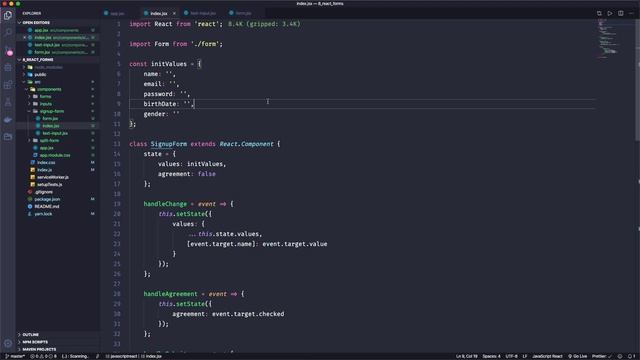Screen dimensions: 640x360
Task: Open the Test flask view
Action: point(8,102)
